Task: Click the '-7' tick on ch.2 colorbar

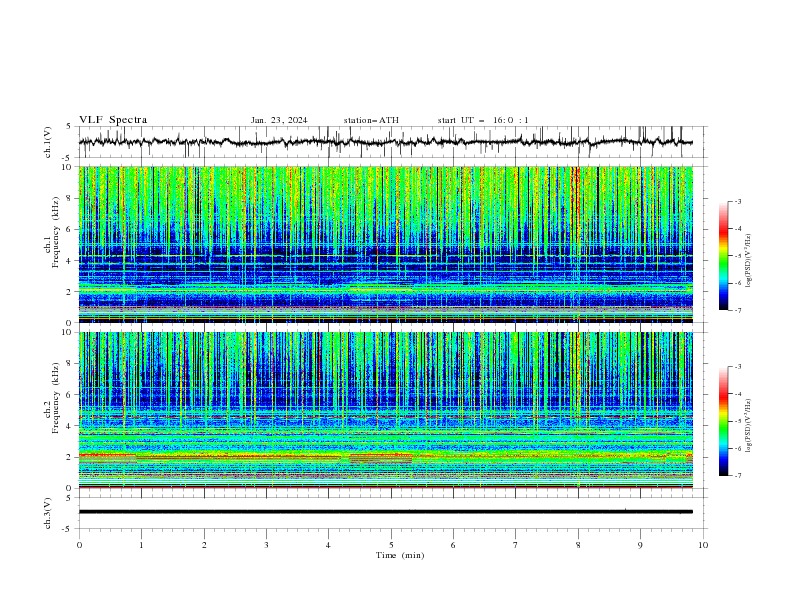Action: (738, 475)
